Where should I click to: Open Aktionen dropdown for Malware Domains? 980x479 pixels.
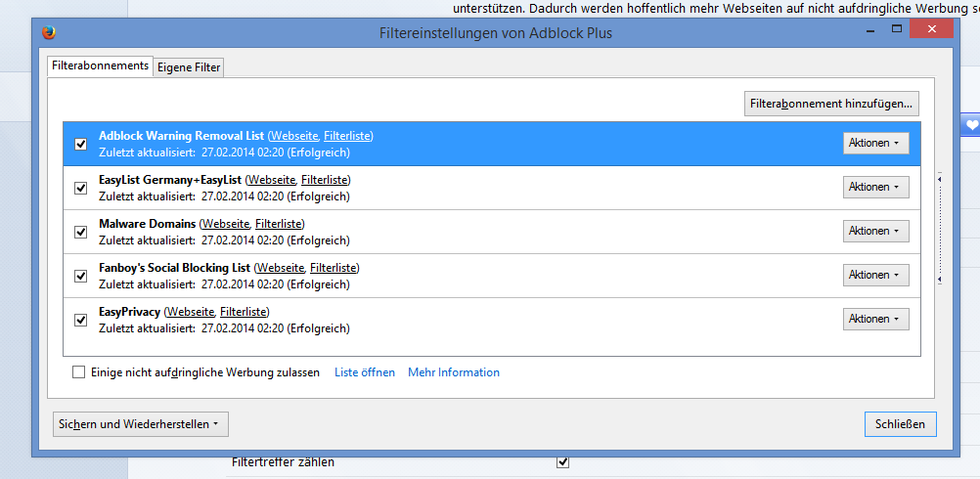(875, 231)
